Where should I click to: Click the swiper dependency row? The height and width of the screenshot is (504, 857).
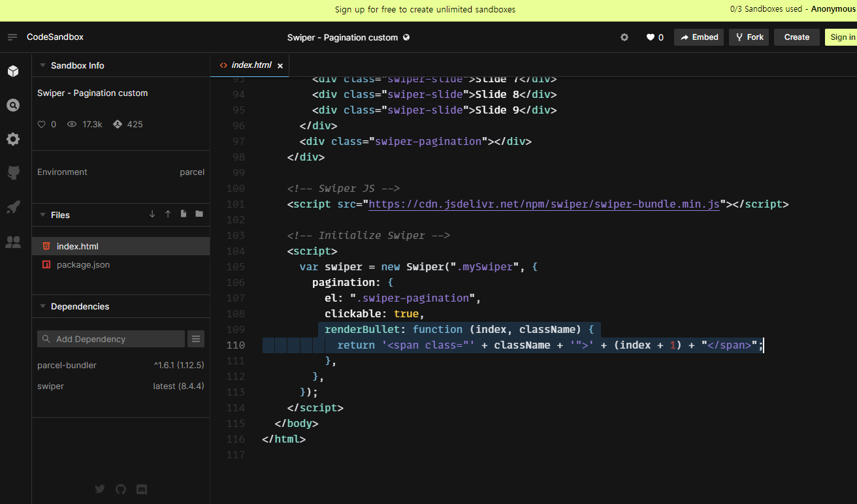tap(121, 386)
